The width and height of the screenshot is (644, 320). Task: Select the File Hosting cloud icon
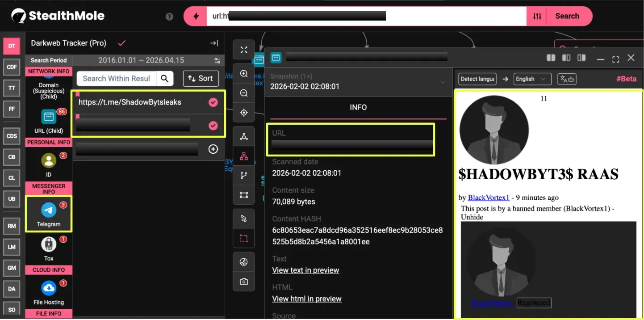tap(48, 288)
